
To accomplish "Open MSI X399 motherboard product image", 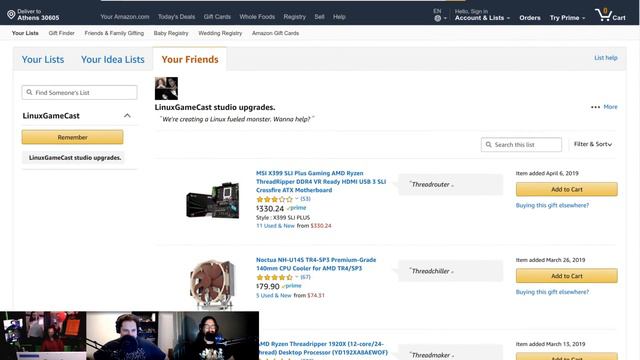I will (213, 200).
